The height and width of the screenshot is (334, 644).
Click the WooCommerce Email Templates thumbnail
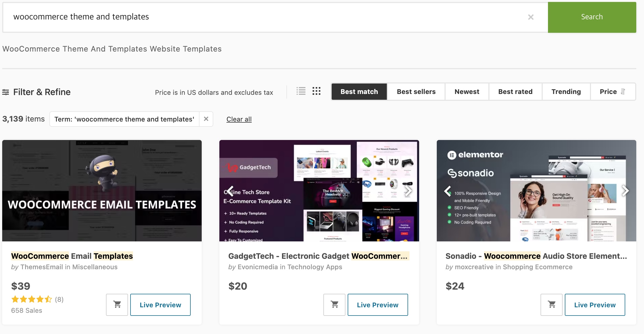point(102,191)
